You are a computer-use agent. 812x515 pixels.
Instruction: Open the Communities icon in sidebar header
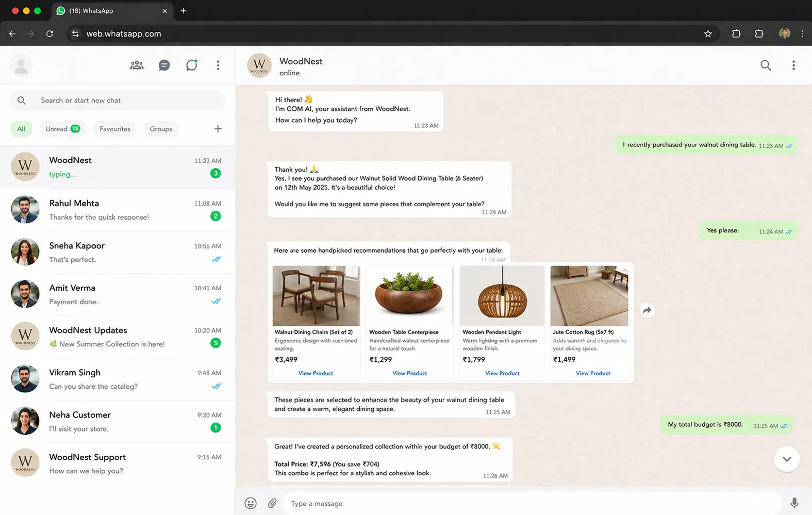point(137,65)
